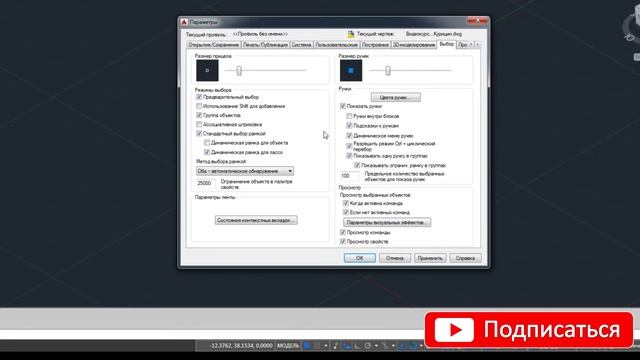
Task: Enable the Ассоциативная штриховка checkbox
Action: coord(199,124)
